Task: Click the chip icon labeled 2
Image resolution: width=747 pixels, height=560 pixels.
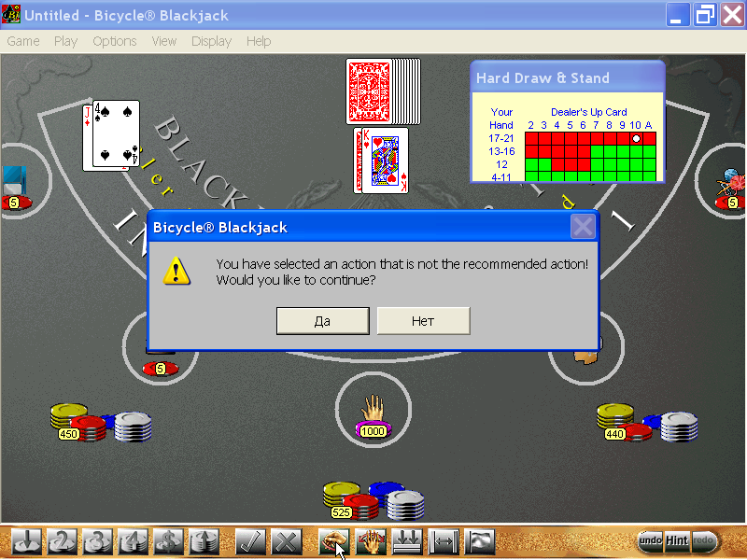Action: [62, 541]
